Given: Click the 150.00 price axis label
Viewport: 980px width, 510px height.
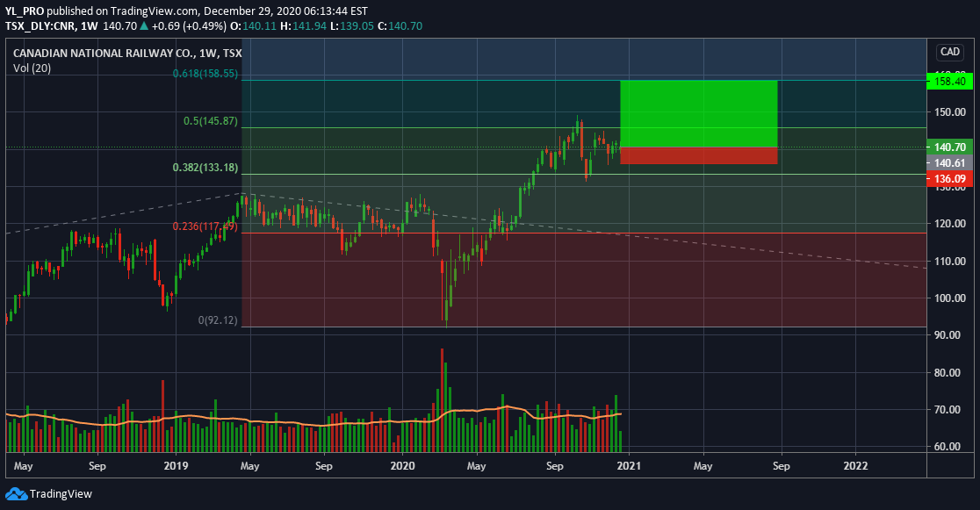Looking at the screenshot, I should tap(950, 112).
